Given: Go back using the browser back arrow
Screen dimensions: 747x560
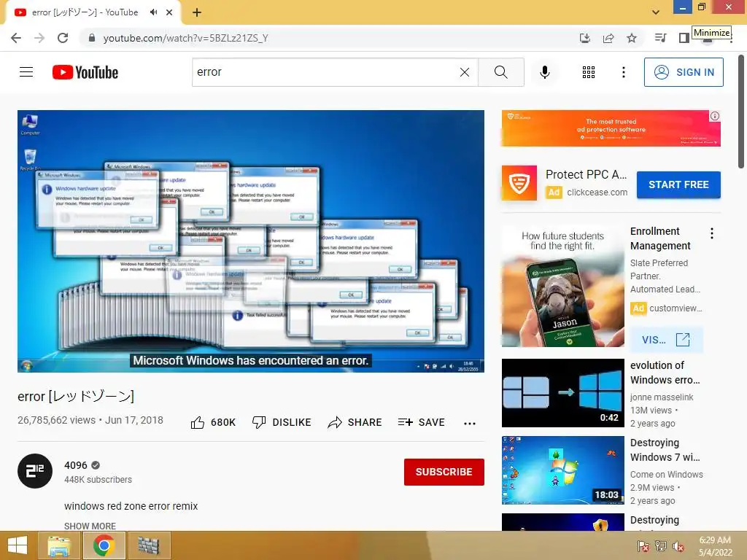Looking at the screenshot, I should [16, 38].
